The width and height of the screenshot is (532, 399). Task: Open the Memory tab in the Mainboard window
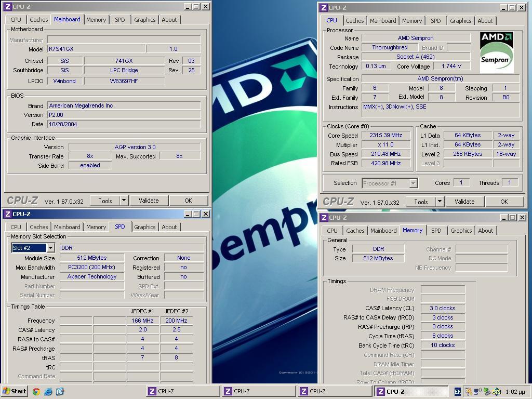tap(96, 20)
